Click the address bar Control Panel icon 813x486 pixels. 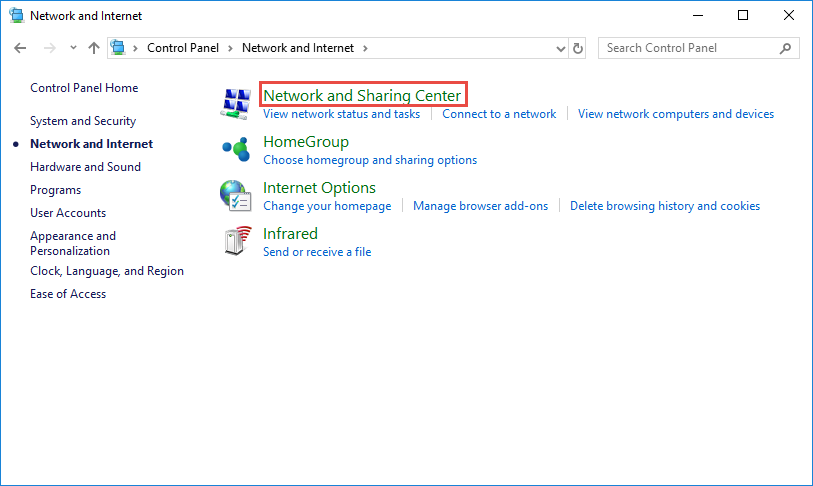[x=118, y=48]
